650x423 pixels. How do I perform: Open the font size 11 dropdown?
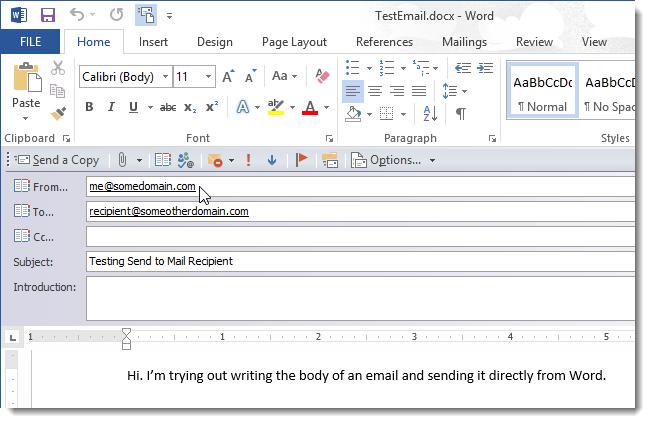click(208, 77)
